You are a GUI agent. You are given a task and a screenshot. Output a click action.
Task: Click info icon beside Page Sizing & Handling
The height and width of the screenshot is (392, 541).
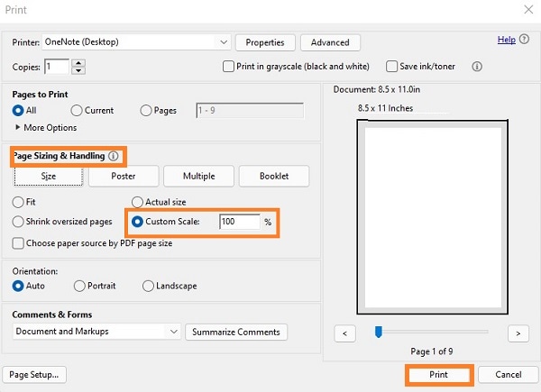pyautogui.click(x=114, y=156)
